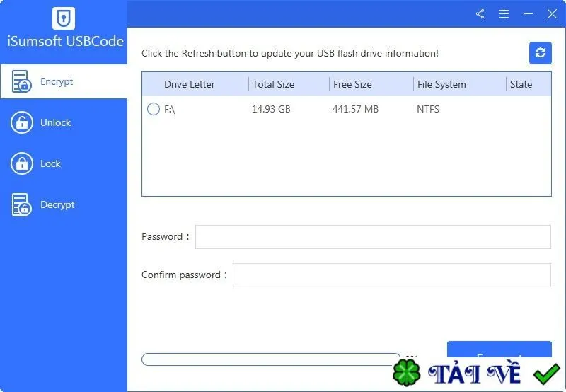Click the Free Size column header
The height and width of the screenshot is (392, 566).
point(352,84)
